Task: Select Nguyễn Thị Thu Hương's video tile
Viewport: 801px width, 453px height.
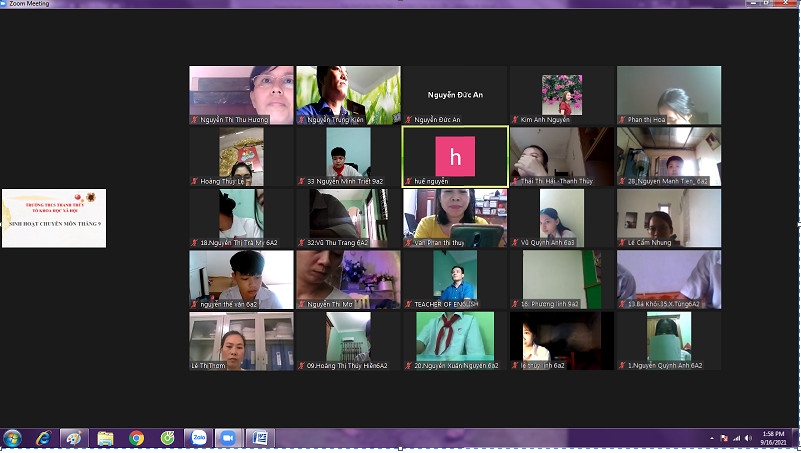Action: pos(242,94)
